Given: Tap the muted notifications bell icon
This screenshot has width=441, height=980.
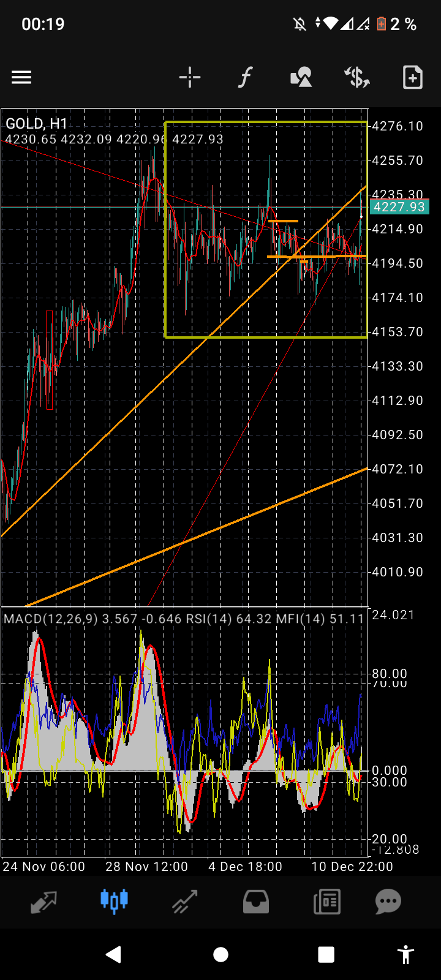Looking at the screenshot, I should click(300, 24).
